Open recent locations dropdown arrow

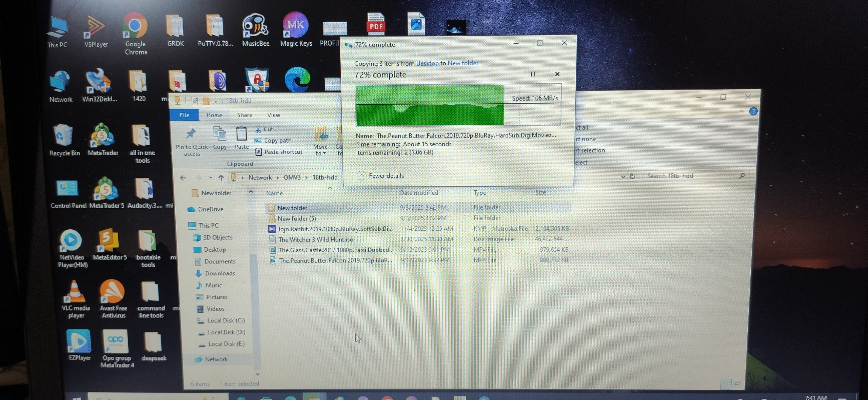[x=211, y=178]
